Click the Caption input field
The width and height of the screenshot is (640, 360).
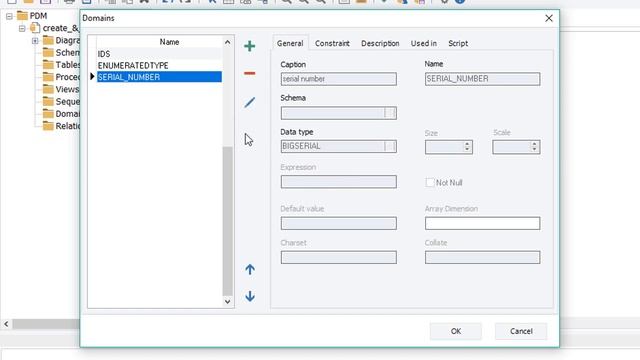pyautogui.click(x=338, y=79)
